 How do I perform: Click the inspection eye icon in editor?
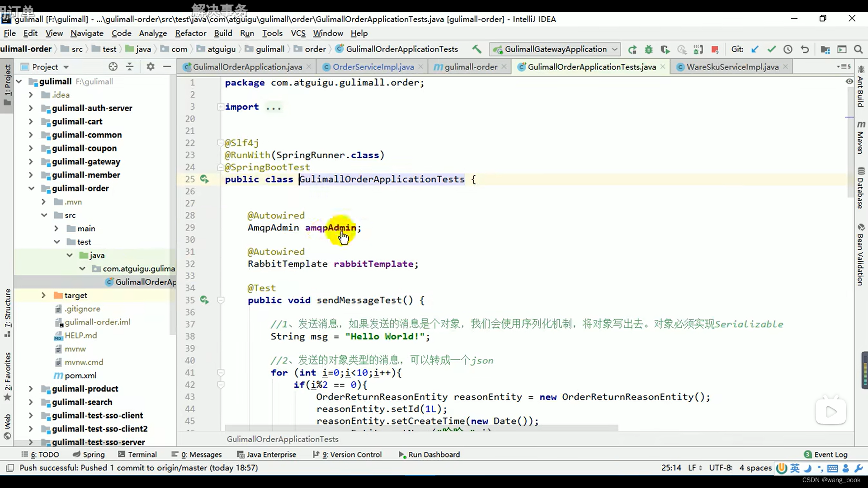849,81
